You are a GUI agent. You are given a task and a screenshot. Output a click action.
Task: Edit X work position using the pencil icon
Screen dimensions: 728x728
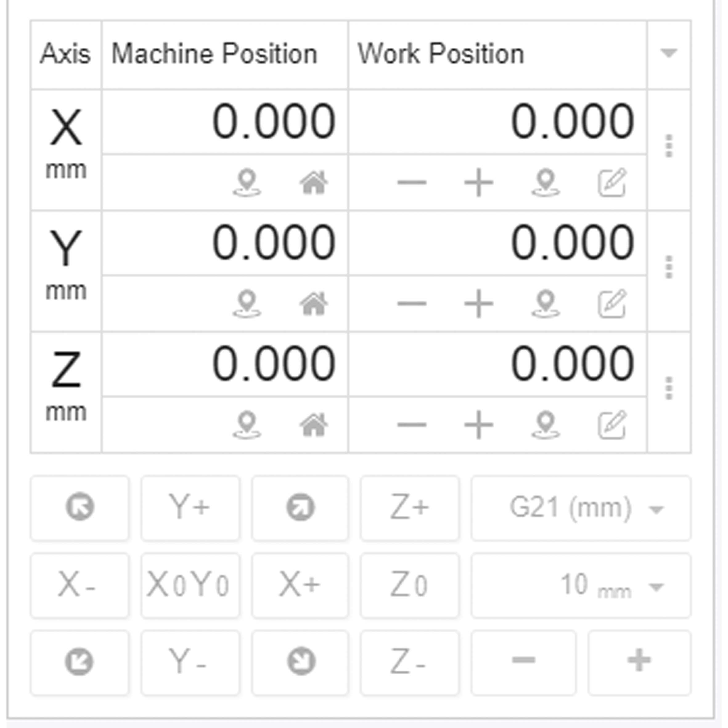click(613, 183)
